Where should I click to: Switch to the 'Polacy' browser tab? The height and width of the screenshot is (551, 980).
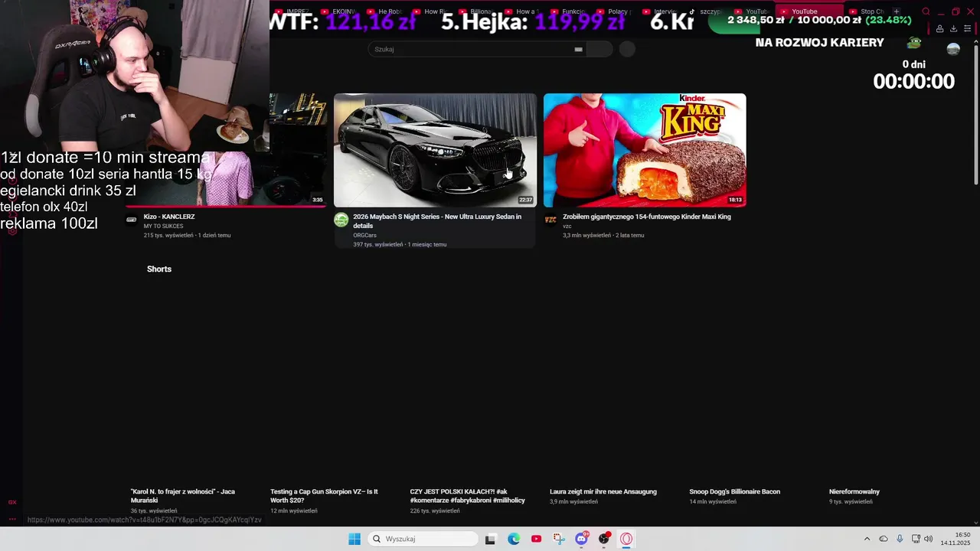click(x=614, y=11)
